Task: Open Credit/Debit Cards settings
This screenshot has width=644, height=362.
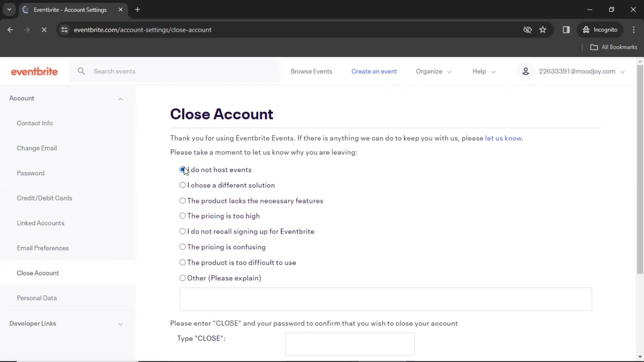Action: (45, 198)
